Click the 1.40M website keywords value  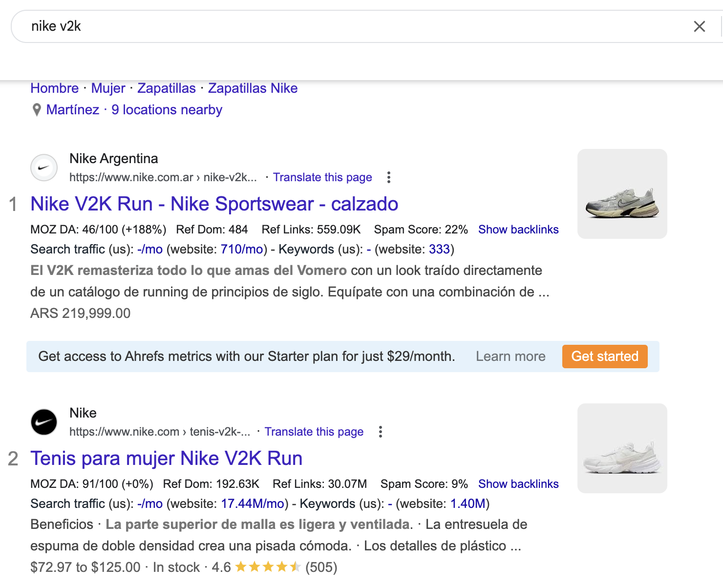click(468, 504)
